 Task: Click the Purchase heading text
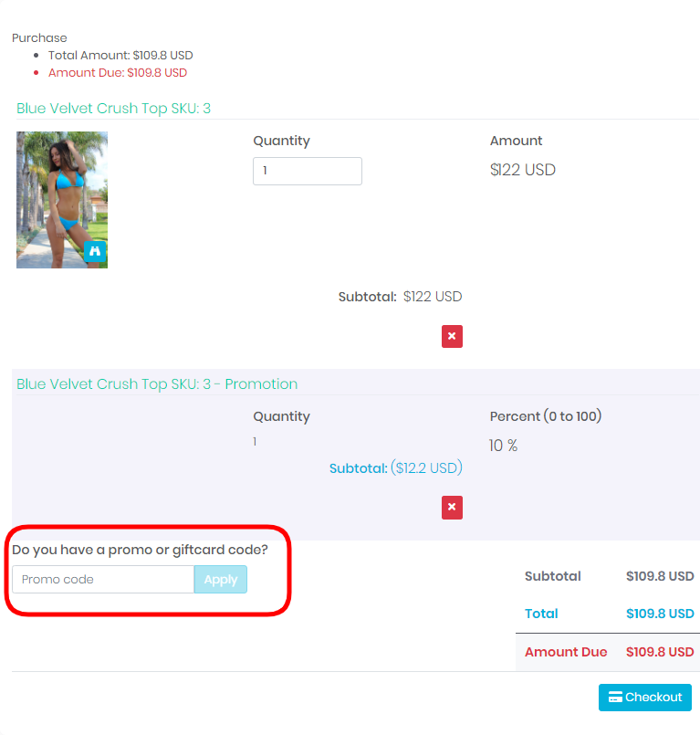(39, 38)
